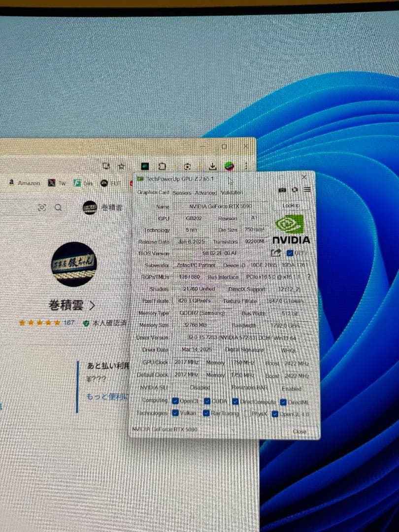The height and width of the screenshot is (532, 399).
Task: Toggle the UEFI checkbox
Action: 290,253
